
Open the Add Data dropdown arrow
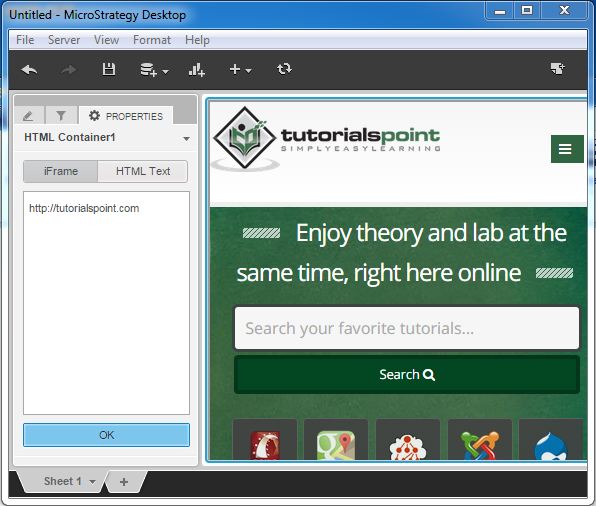click(x=165, y=71)
